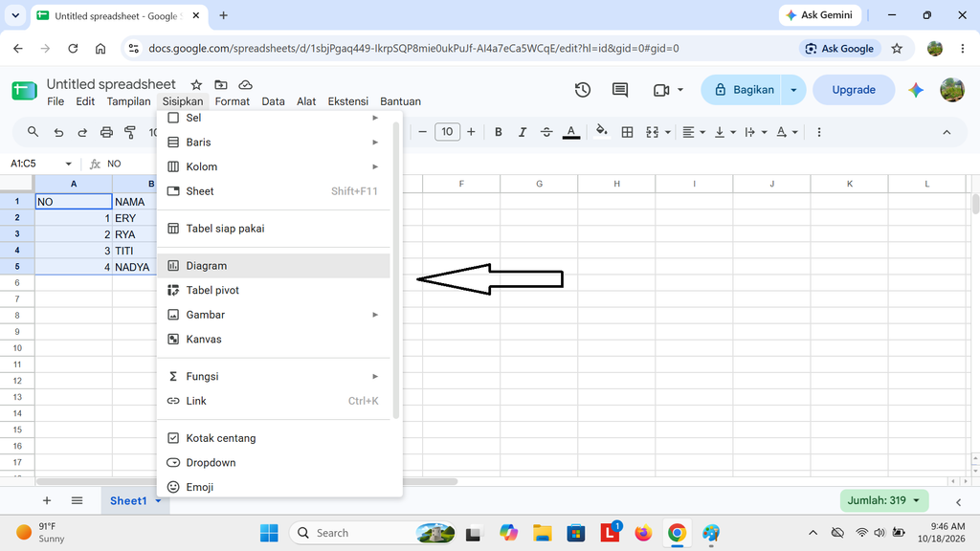Screen dimensions: 980x551
Task: Open vertical align dropdown
Action: click(725, 132)
